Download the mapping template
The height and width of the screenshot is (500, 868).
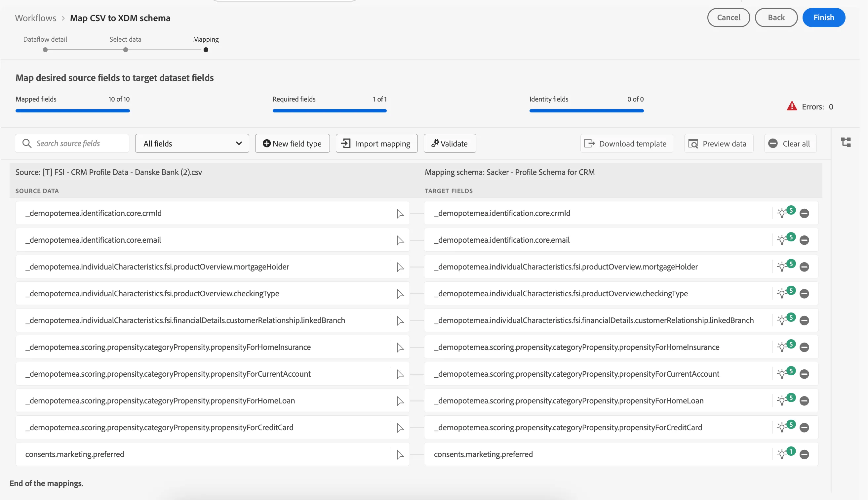pos(626,144)
